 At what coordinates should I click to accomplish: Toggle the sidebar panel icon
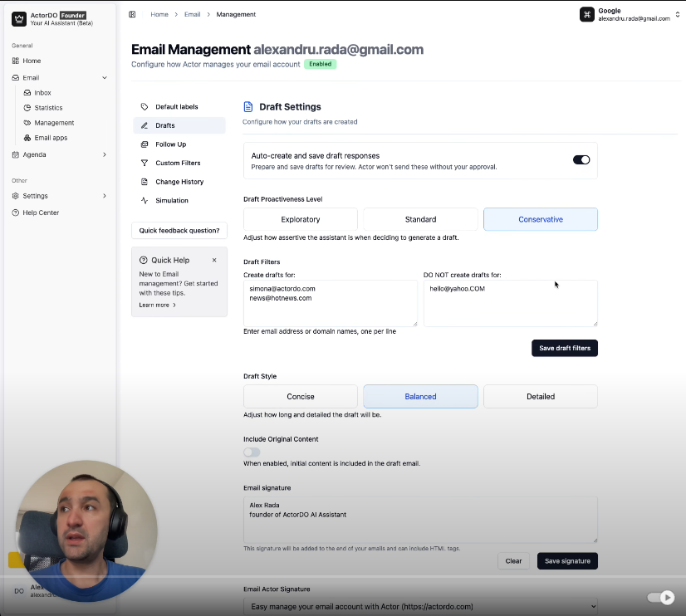tap(132, 14)
